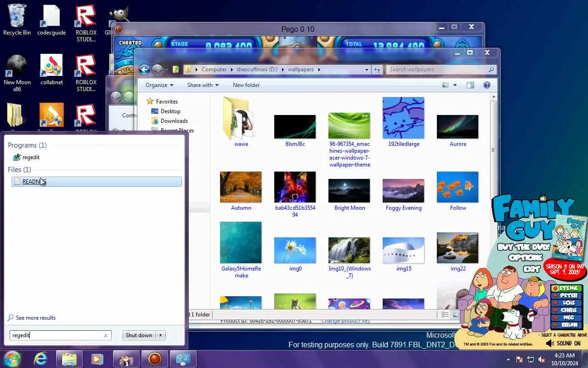Click the Change your view icon
This screenshot has height=368, width=588.
click(x=445, y=85)
